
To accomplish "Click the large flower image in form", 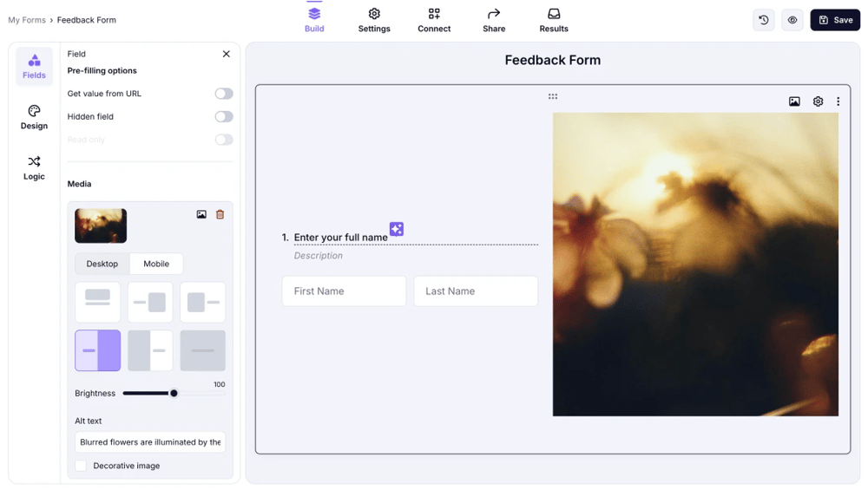I will point(695,265).
